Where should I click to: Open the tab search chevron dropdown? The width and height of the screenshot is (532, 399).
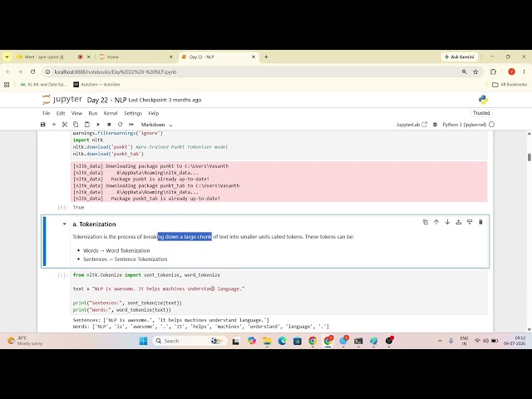(7, 57)
